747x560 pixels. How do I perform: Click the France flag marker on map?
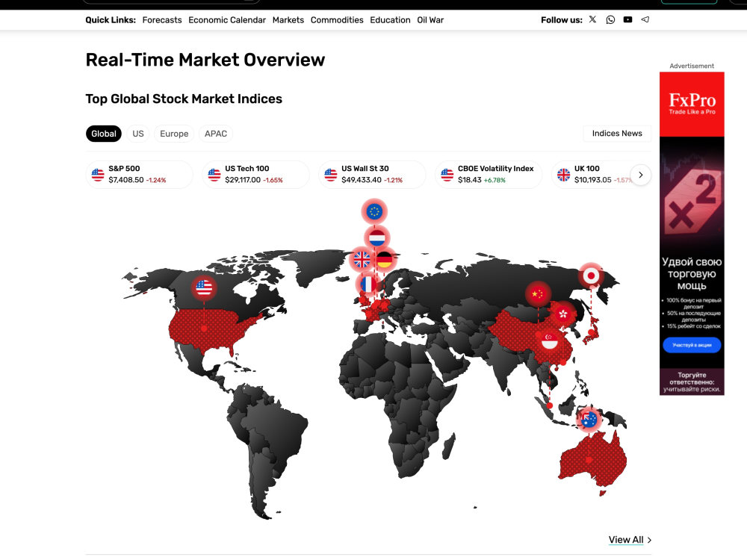368,284
